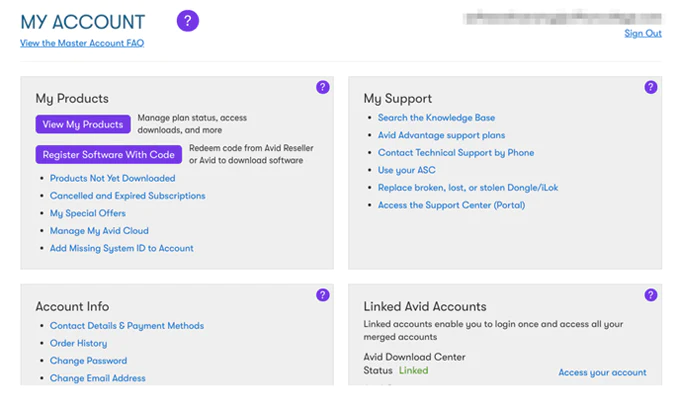Open Products Not Yet Downloaded

(112, 178)
